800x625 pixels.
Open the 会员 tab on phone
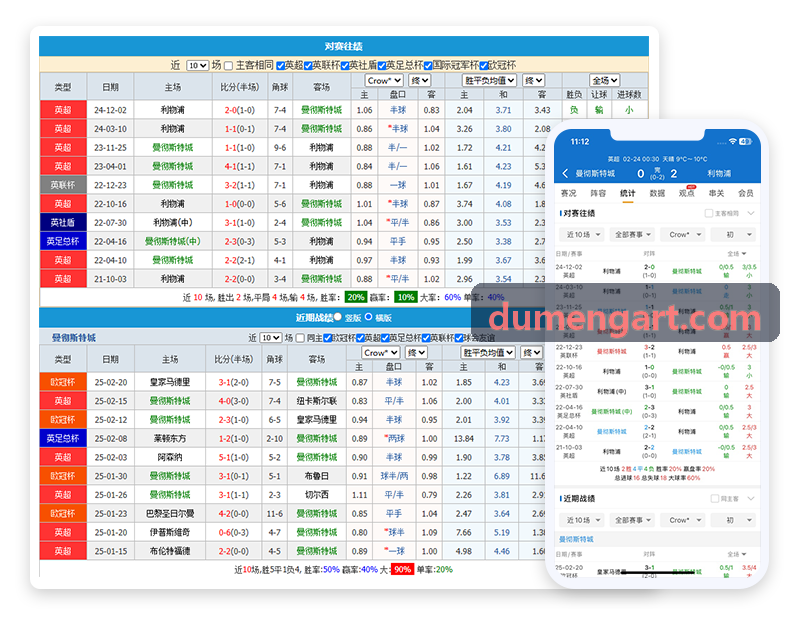(746, 193)
